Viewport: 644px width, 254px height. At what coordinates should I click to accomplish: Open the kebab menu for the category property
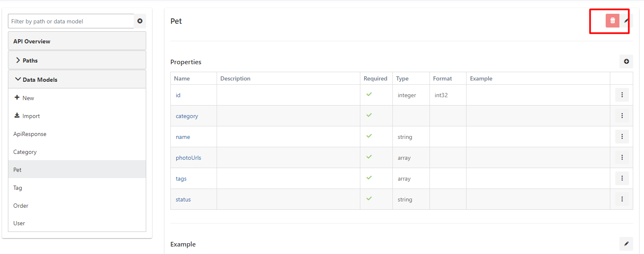[622, 116]
